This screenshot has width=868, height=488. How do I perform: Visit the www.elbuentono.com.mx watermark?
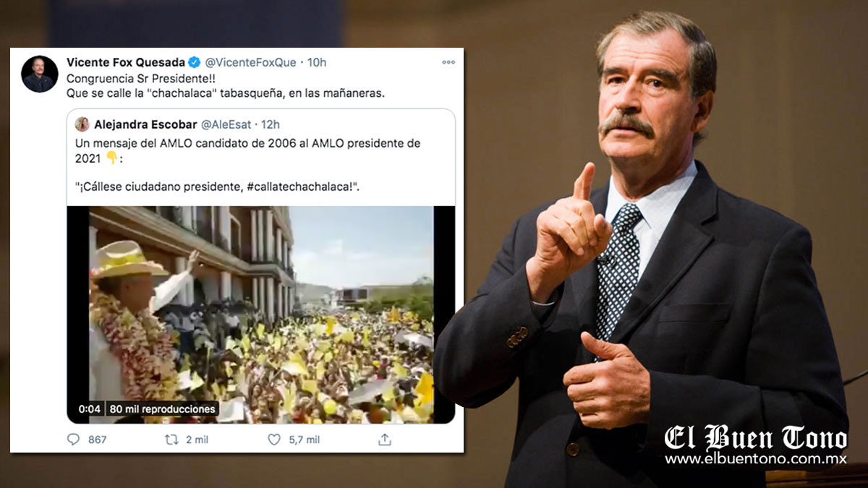coord(756,459)
